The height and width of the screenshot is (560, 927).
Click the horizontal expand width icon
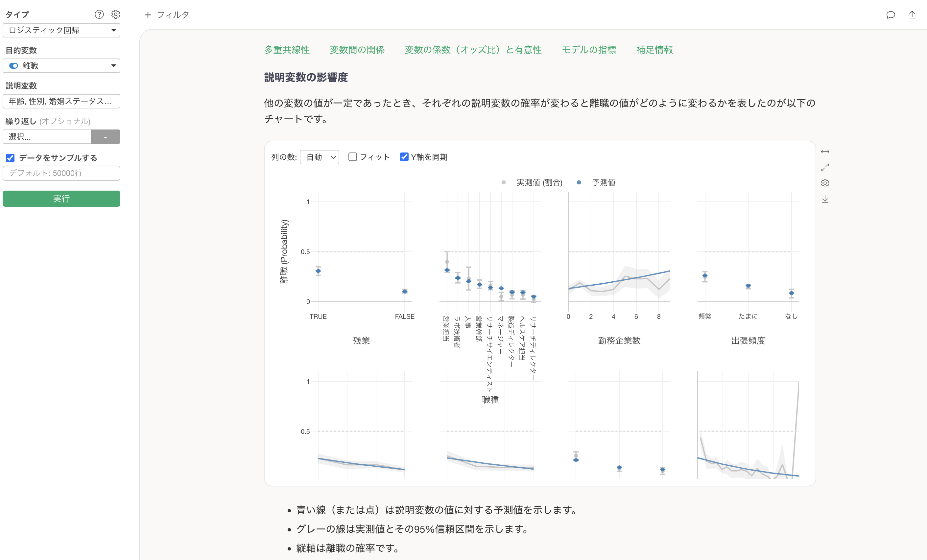[825, 152]
